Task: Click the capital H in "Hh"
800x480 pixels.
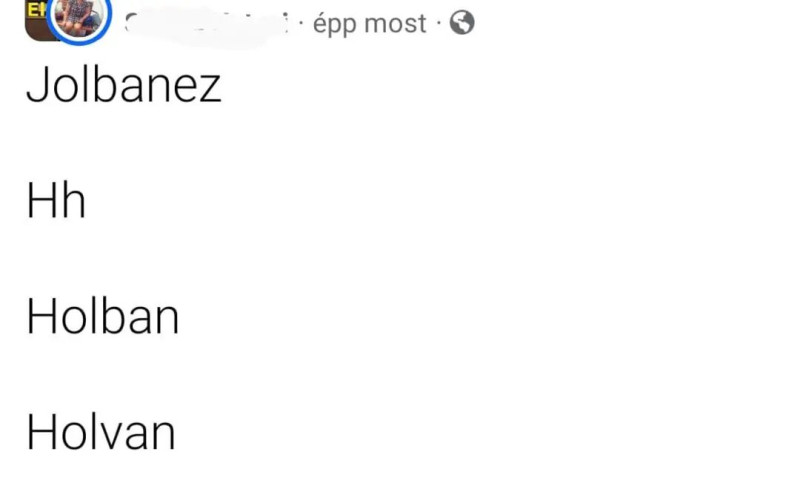Action: click(42, 203)
